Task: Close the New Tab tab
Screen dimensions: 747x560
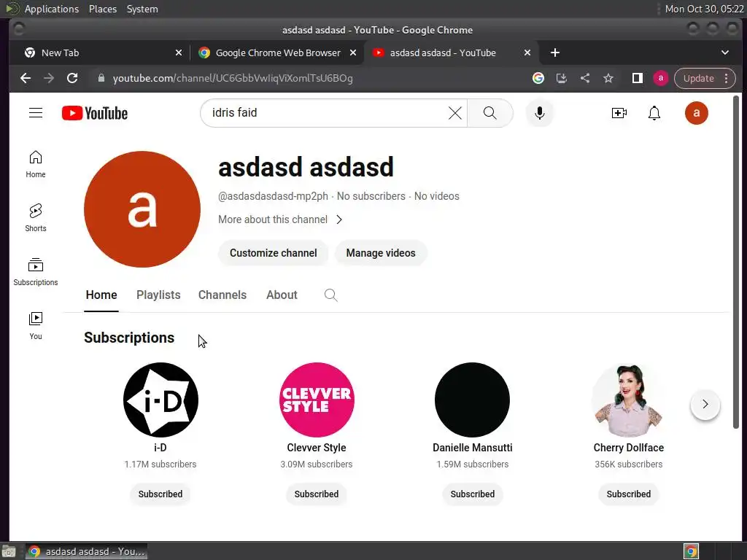Action: 179,52
